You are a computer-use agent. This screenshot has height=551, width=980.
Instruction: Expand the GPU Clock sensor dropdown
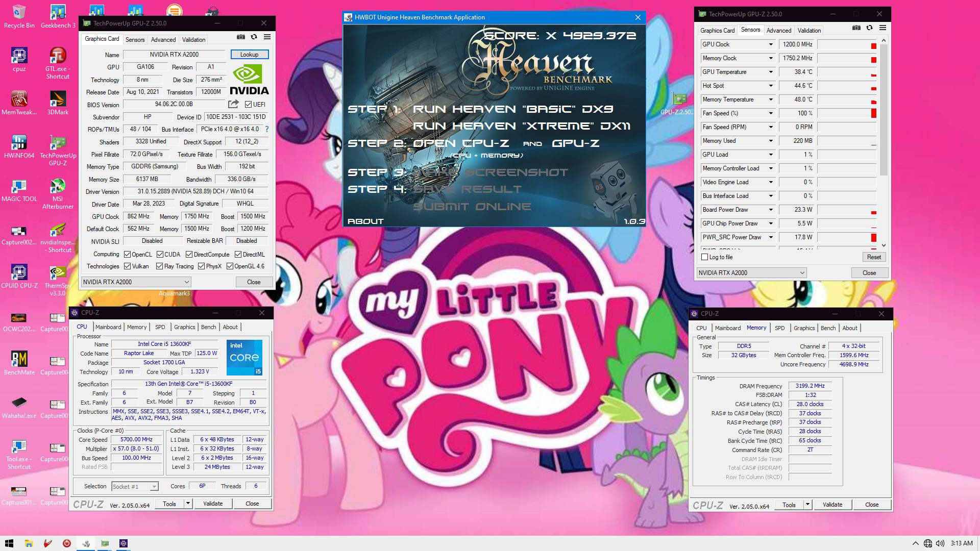point(771,44)
